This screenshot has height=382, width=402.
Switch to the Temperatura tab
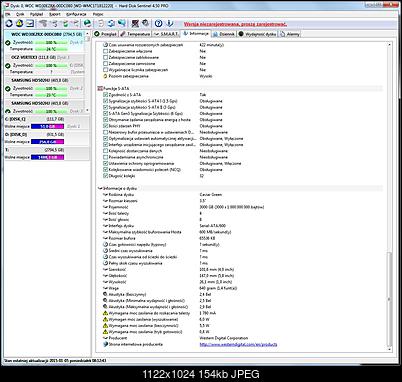point(135,34)
